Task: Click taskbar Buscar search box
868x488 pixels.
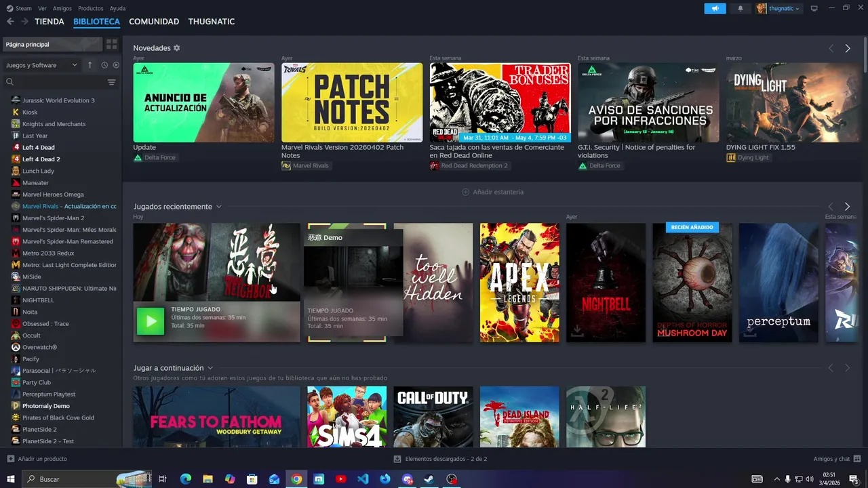Action: 87,479
